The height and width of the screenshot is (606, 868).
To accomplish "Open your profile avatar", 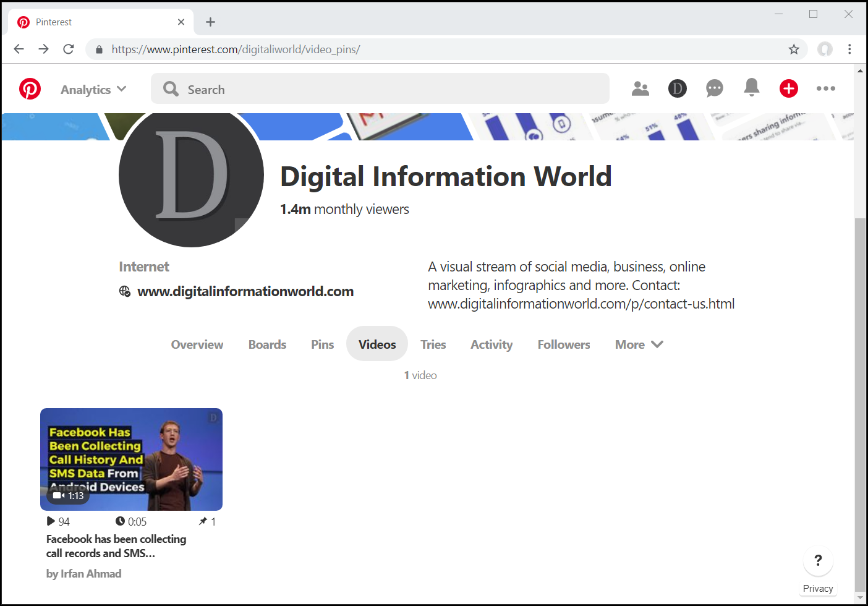I will [x=678, y=88].
